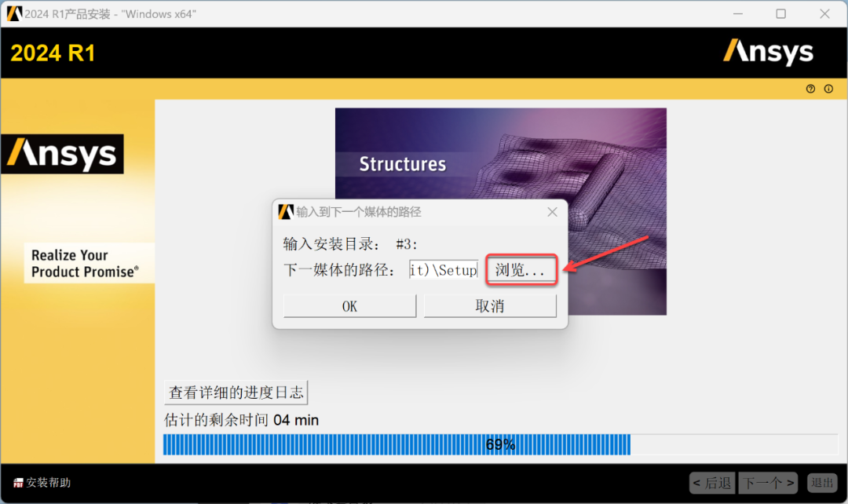
Task: Close the media path dialog
Action: 552,212
